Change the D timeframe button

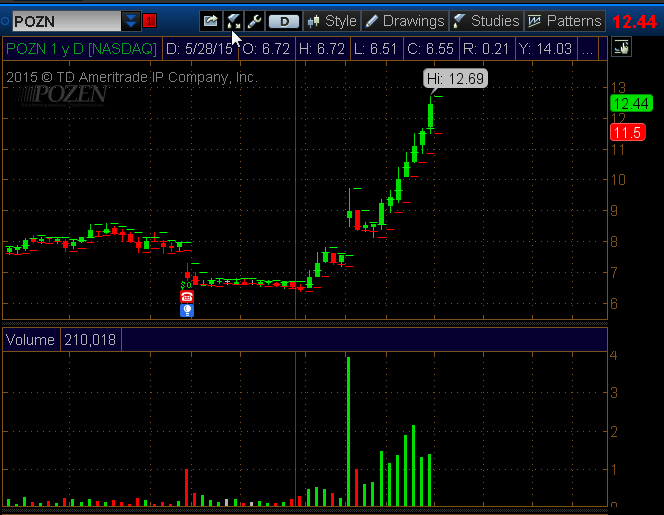[284, 21]
